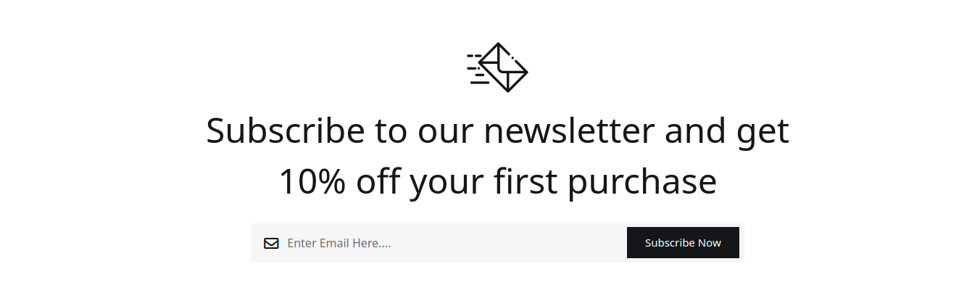Click the small envelope icon in email field
The height and width of the screenshot is (293, 980).
click(271, 244)
